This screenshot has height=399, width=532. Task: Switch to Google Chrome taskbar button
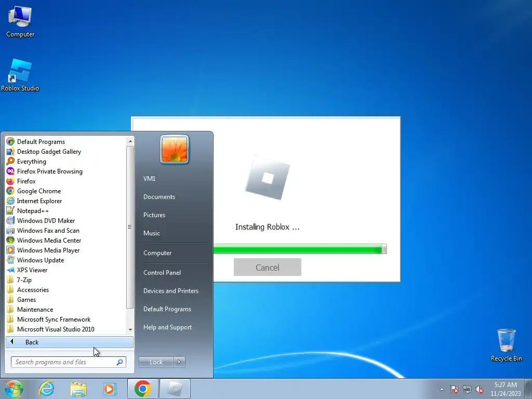point(143,389)
